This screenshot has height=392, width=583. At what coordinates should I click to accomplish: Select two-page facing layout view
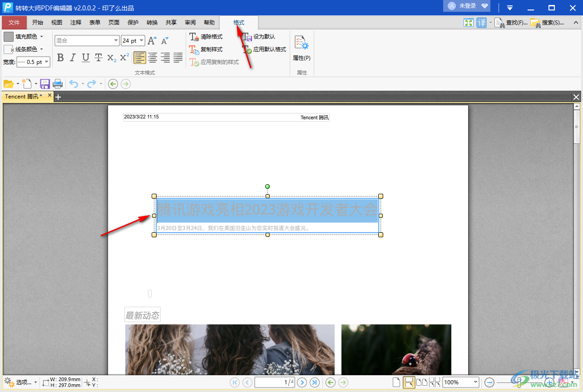pyautogui.click(x=422, y=382)
